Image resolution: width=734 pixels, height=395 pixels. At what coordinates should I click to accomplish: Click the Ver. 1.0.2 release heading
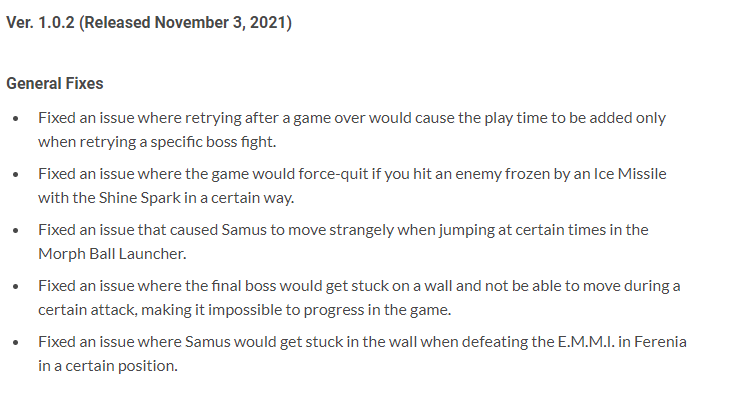pos(149,22)
